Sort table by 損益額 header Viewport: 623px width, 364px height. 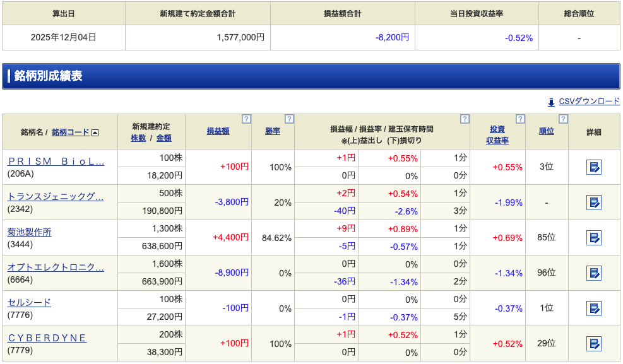coord(218,131)
